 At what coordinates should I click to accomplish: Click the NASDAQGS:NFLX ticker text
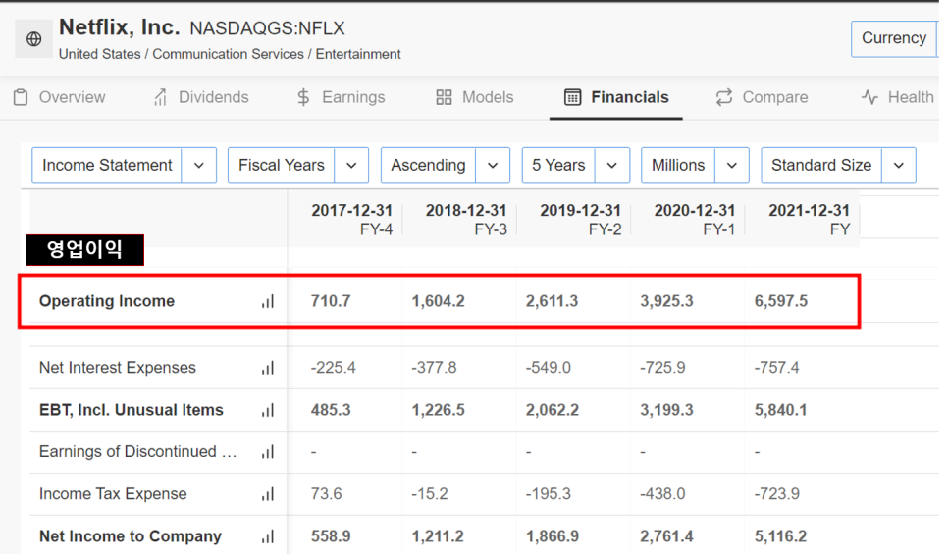tap(267, 28)
